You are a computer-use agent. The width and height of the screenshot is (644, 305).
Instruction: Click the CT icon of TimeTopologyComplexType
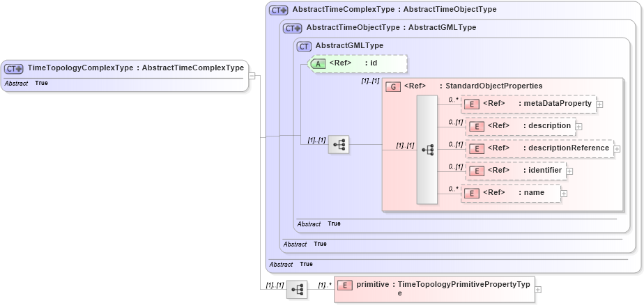click(13, 68)
